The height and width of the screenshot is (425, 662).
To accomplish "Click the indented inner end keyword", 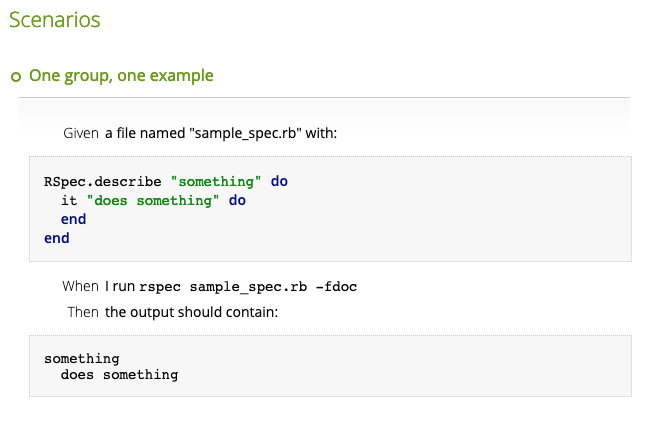I will 73,219.
